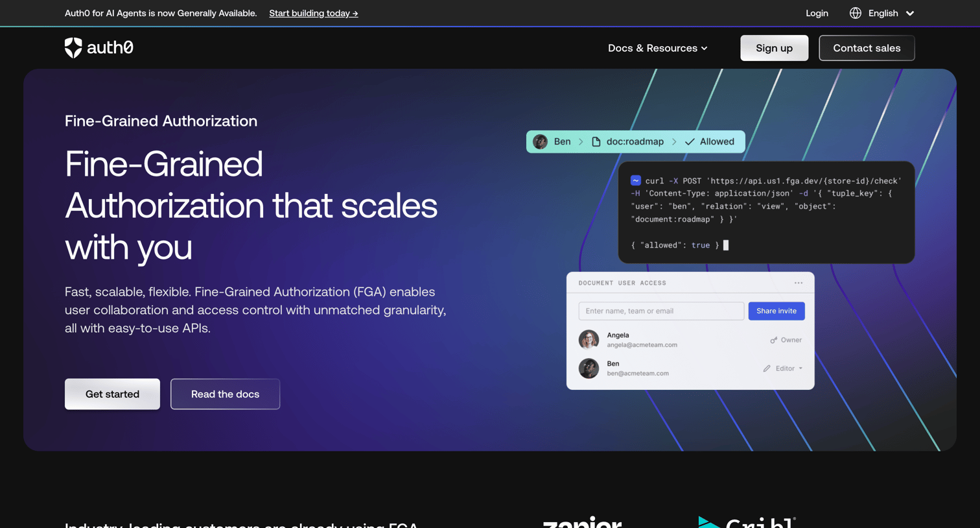This screenshot has width=980, height=528.
Task: Click the 'Auth0 for AI Agents' announcement text
Action: (161, 13)
